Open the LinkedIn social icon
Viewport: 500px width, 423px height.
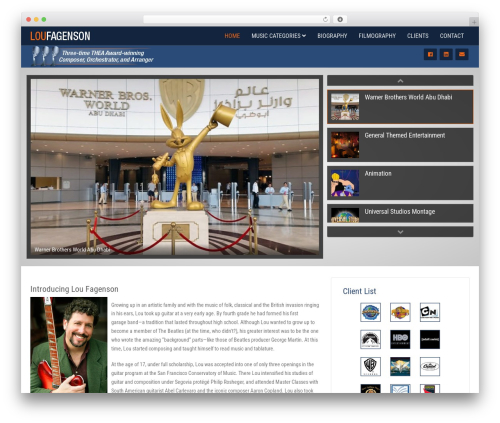click(x=446, y=54)
